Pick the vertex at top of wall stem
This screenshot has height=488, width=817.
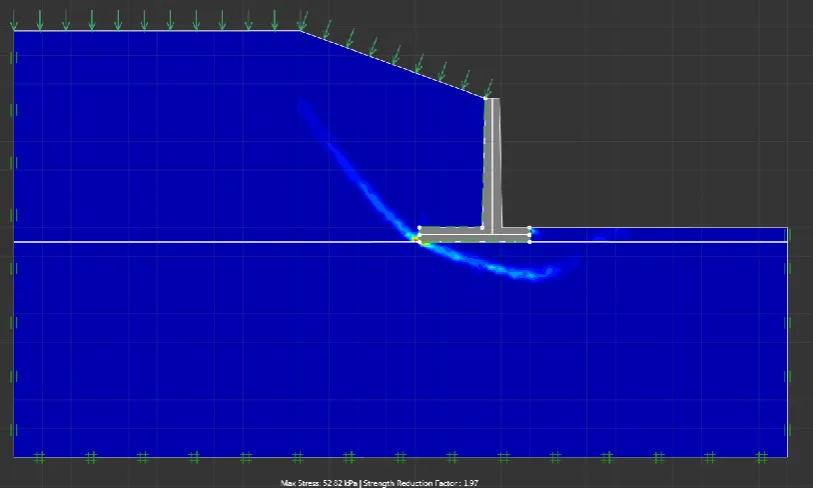tap(486, 98)
